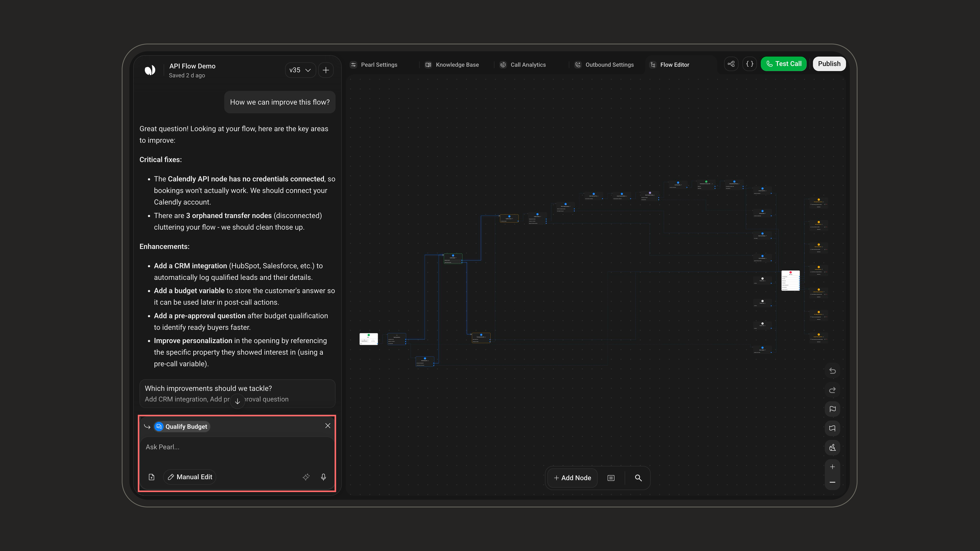Screen dimensions: 980x551
Task: Tidy the canvas with the broom icon
Action: coord(832,447)
